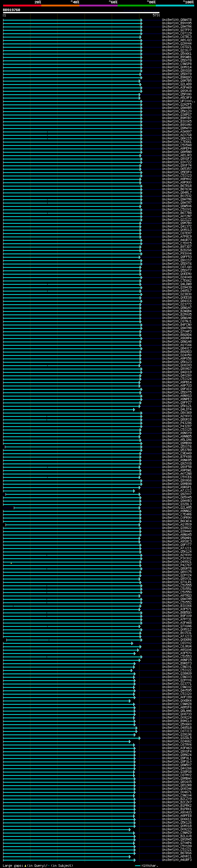Open entry UniRef100_A8SJQ3
The image size is (197, 868).
pos(177,40)
